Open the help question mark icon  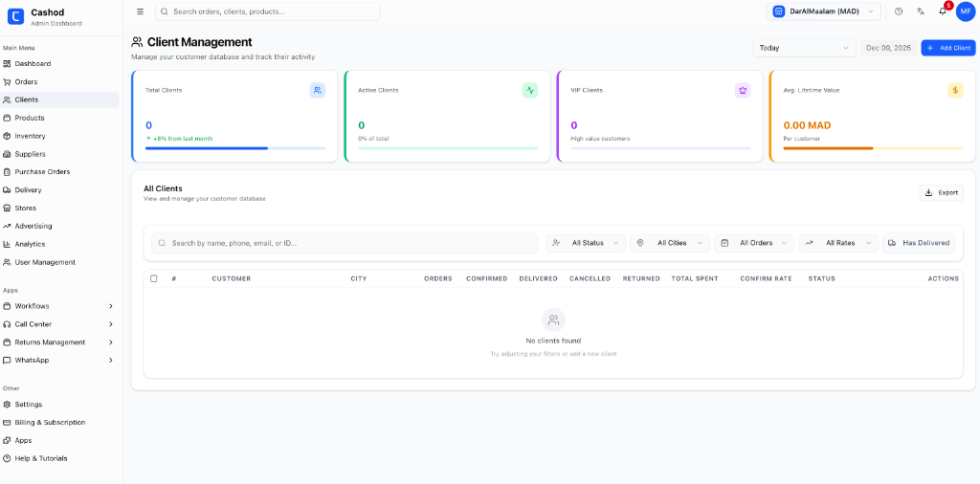[899, 11]
